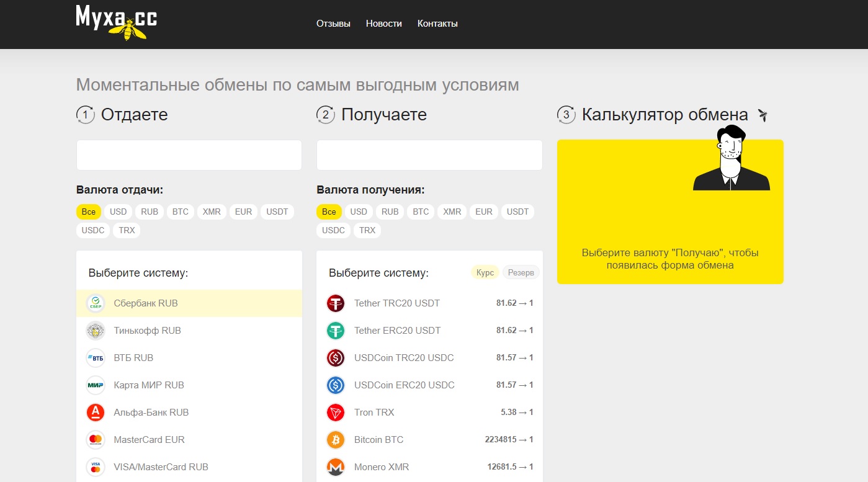Click the Tether TRC20 red coin icon

[x=336, y=303]
